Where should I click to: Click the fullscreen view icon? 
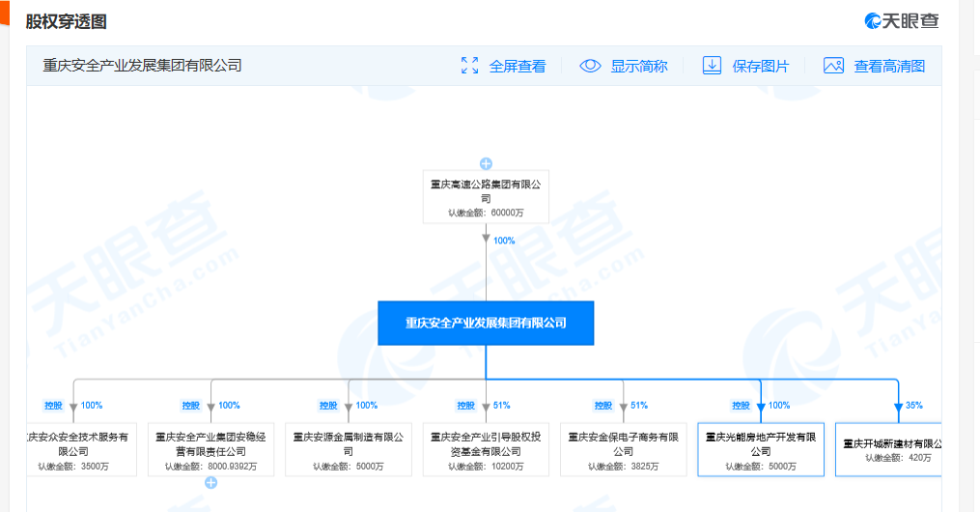[x=469, y=66]
